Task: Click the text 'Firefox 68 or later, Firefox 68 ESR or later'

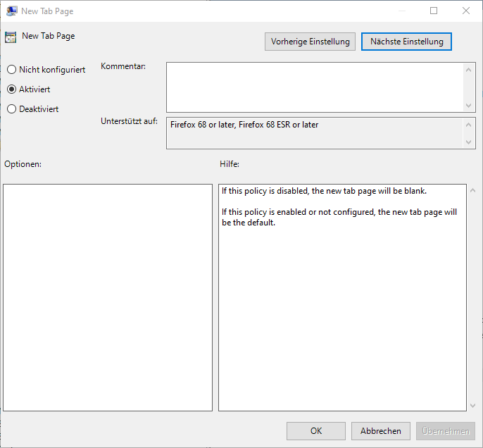Action: 244,125
